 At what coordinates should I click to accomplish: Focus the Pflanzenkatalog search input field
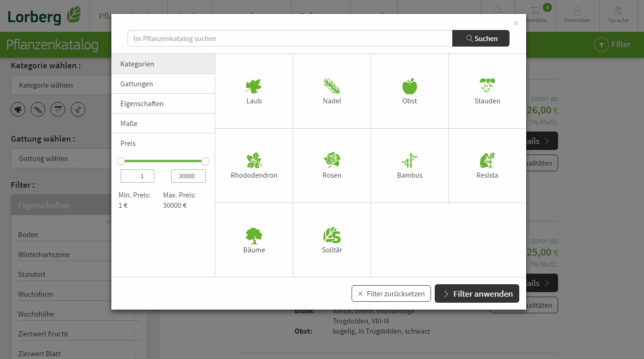click(290, 39)
